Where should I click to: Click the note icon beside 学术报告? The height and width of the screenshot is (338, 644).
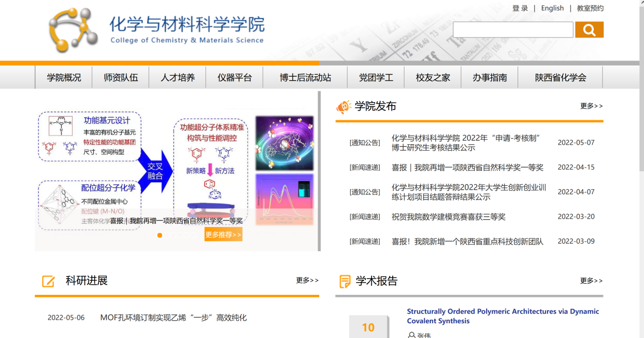345,281
